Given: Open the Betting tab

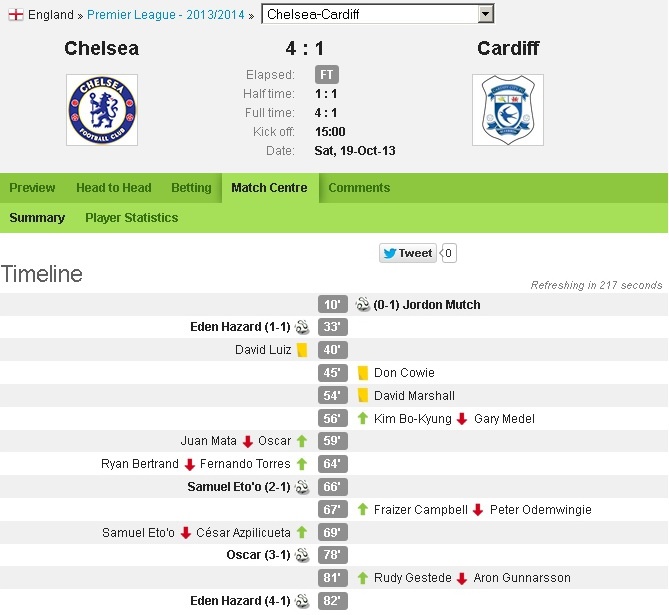Looking at the screenshot, I should [x=191, y=188].
